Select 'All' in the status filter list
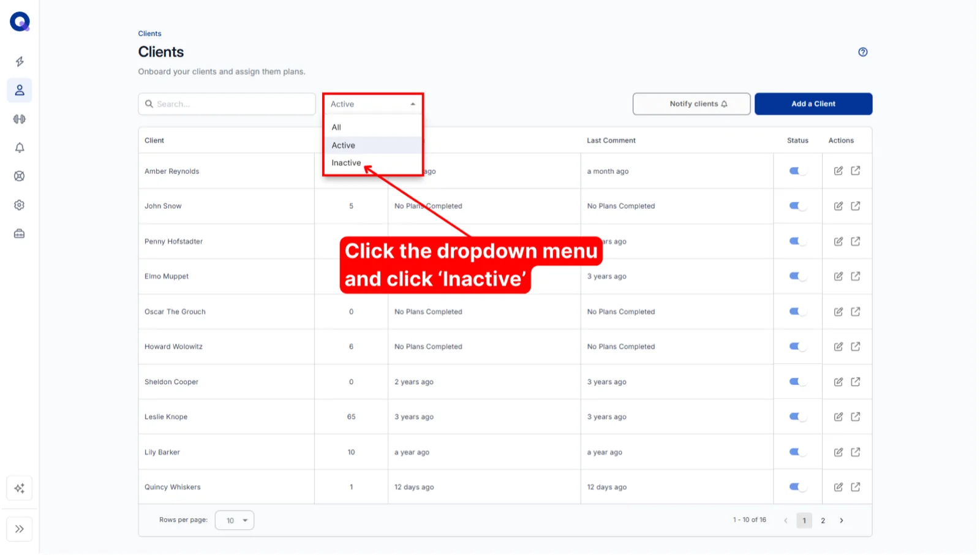 (x=373, y=127)
